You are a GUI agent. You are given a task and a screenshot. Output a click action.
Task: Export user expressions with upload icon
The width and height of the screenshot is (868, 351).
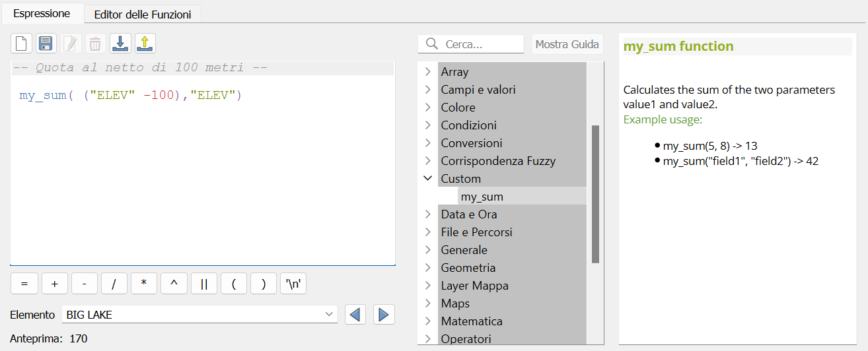pyautogui.click(x=145, y=44)
